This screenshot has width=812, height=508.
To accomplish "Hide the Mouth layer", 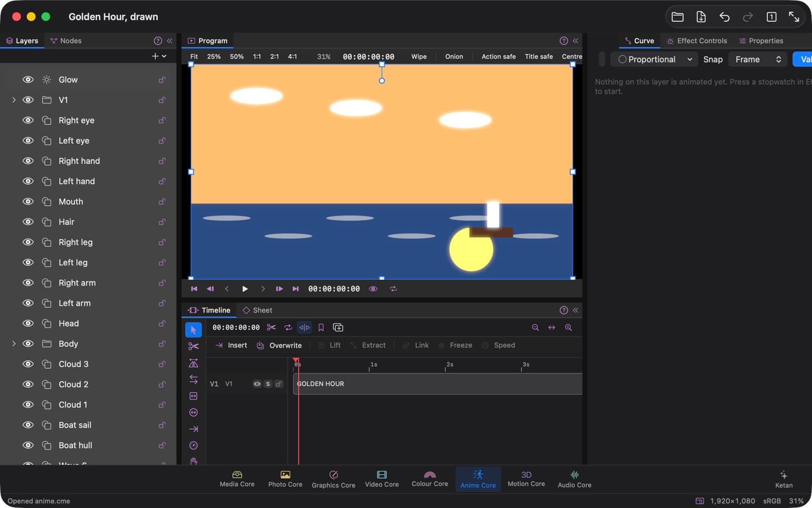I will point(28,202).
